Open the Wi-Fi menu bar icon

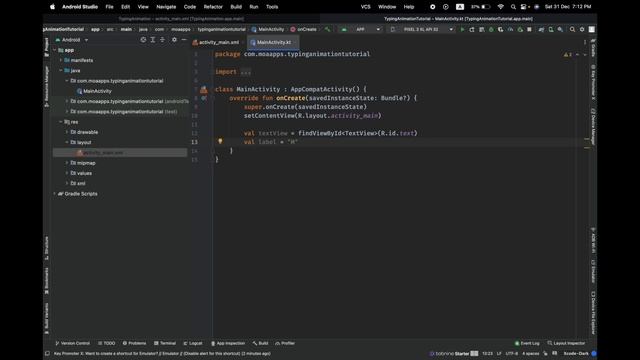point(500,7)
